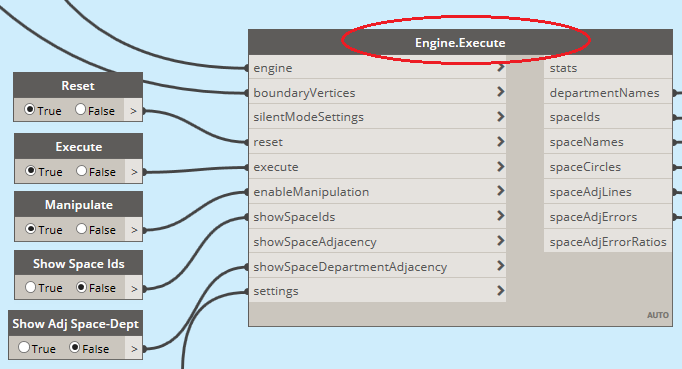Select the Reset node header
Viewport: 682px width, 369px height.
[78, 85]
